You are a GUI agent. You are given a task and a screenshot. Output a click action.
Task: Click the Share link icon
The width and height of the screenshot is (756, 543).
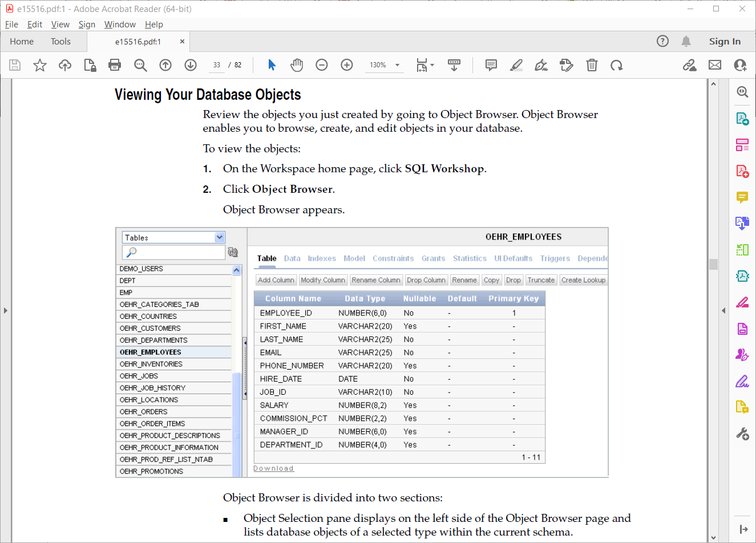[690, 65]
